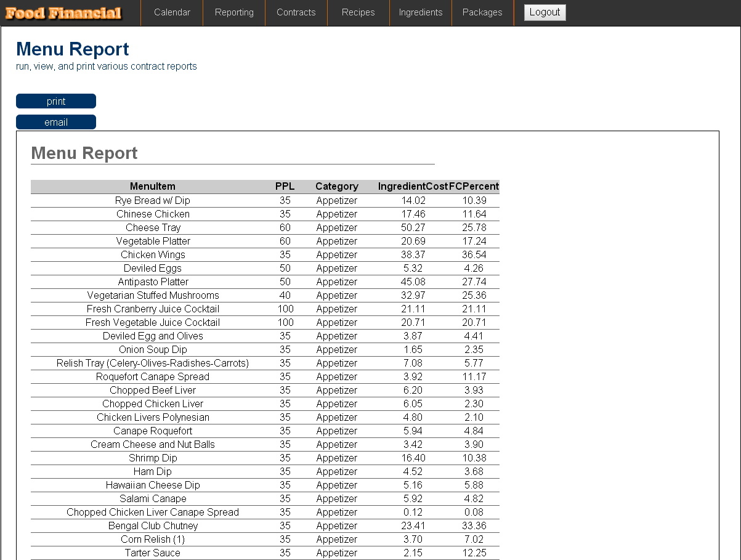Click the Category column header
The height and width of the screenshot is (560, 741).
tap(336, 186)
